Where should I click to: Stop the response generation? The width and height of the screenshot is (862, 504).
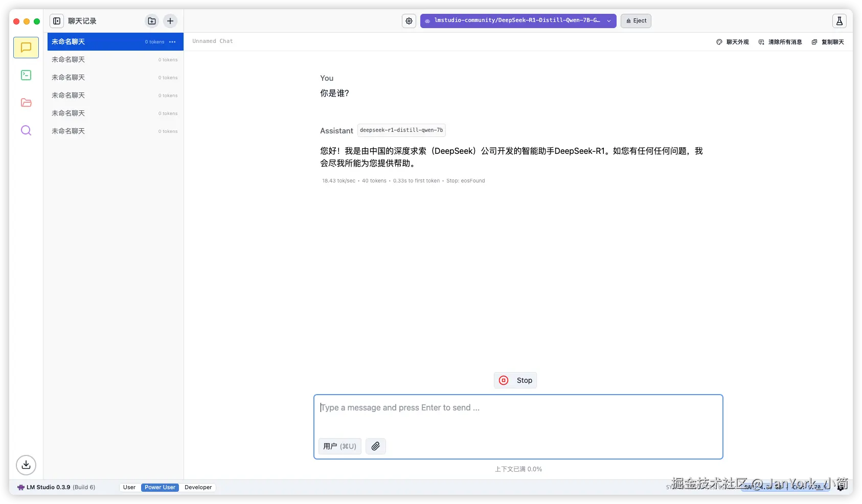tap(515, 380)
